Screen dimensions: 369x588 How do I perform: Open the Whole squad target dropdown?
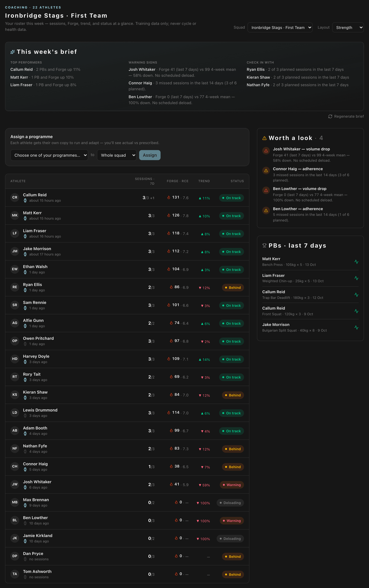117,155
